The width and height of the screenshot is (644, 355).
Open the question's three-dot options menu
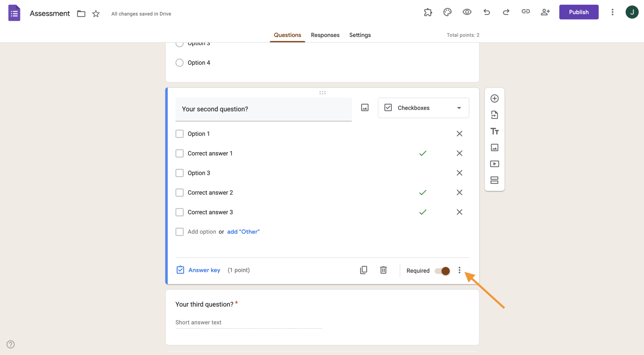[x=459, y=270]
